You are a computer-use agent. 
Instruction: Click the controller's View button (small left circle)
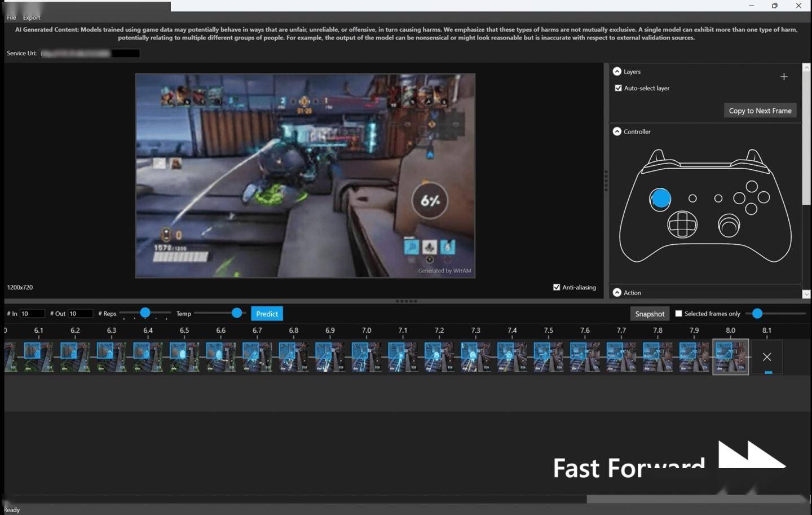pos(692,198)
